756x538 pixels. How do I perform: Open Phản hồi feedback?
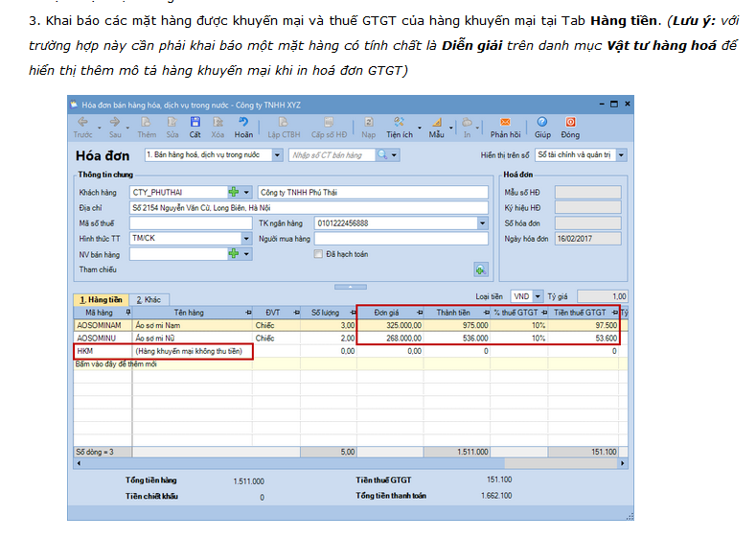(x=505, y=128)
